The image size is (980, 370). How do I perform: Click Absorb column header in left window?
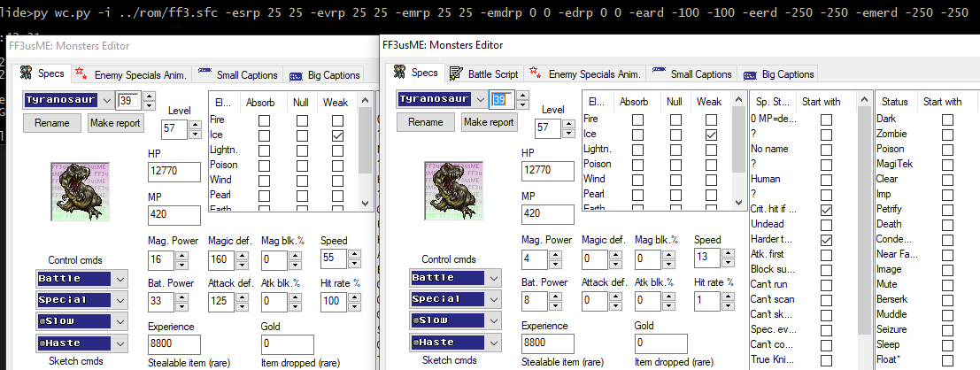tap(260, 103)
